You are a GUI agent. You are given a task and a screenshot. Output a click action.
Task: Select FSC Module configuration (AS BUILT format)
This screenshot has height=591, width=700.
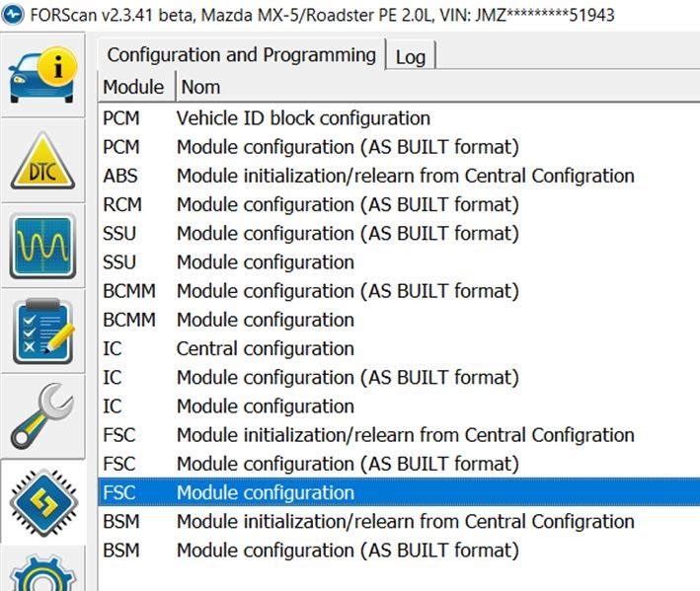click(399, 464)
